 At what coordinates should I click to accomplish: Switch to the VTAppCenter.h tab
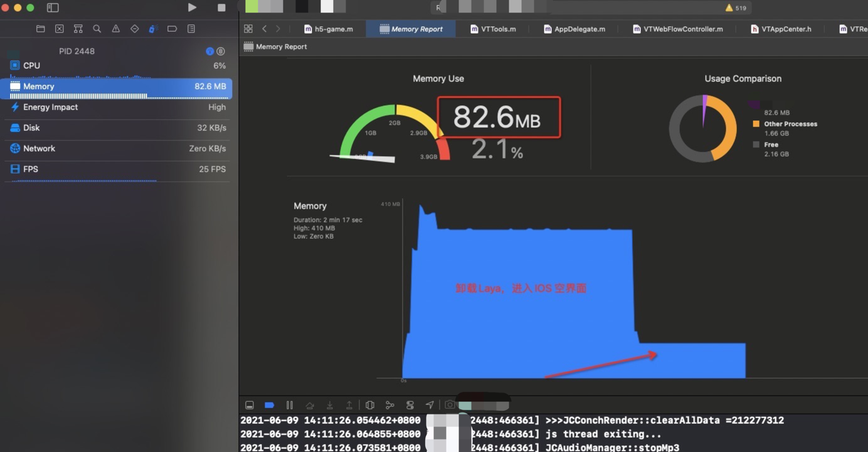[x=781, y=29]
